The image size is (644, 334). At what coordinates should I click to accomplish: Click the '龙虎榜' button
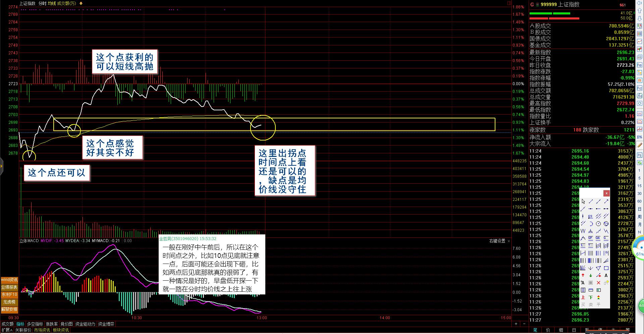[x=9, y=302]
